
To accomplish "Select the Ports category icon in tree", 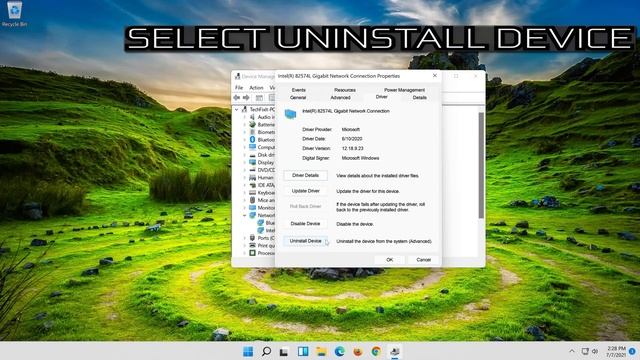I will [253, 238].
